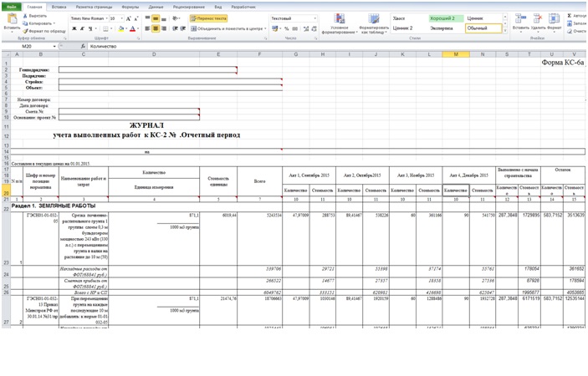
Task: Click the formula bar containing Количество
Action: coord(337,47)
